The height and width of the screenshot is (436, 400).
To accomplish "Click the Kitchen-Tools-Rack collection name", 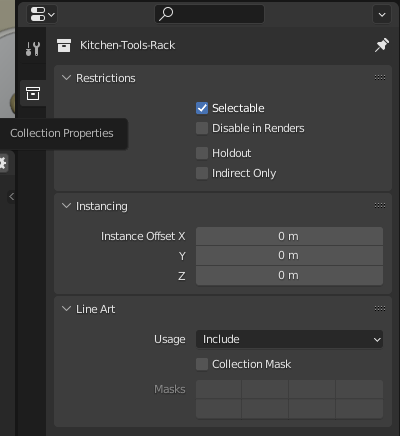I will point(128,45).
